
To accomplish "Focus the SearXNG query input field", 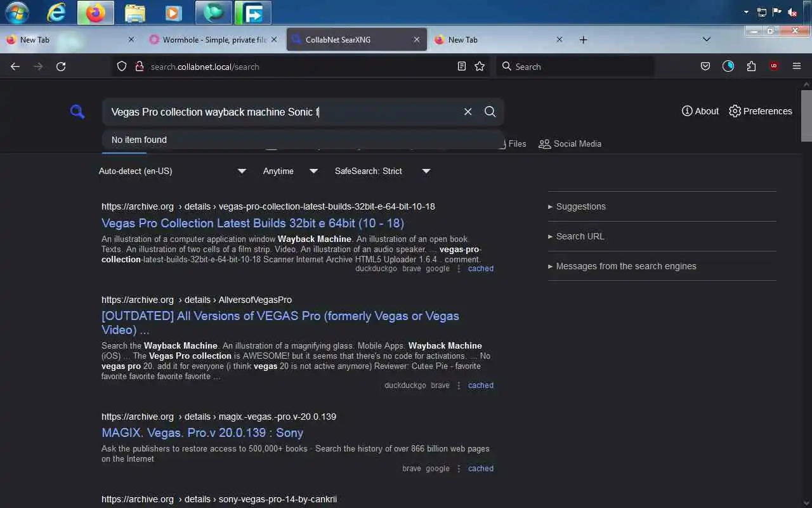I will tap(284, 112).
